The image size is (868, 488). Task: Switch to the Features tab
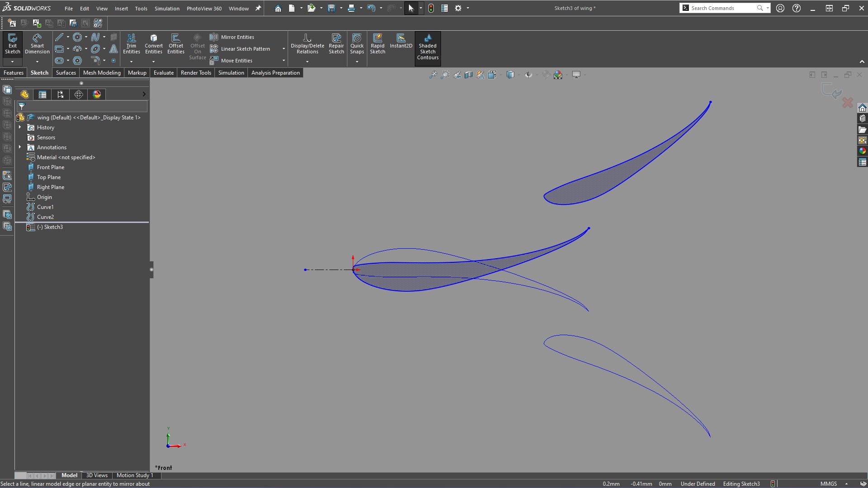[x=14, y=73]
